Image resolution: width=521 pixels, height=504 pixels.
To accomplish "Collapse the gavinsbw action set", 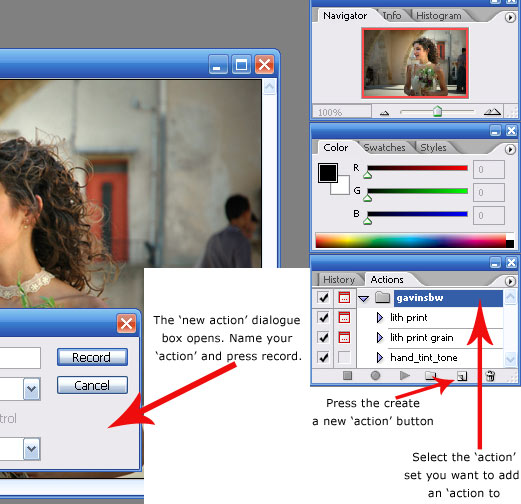I will [x=364, y=298].
